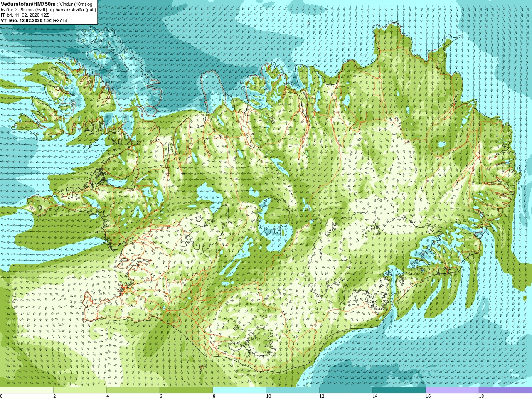
Task: Click the 'VT: Mið. 12.02.2020 15Z' valid time
Action: click(x=26, y=20)
